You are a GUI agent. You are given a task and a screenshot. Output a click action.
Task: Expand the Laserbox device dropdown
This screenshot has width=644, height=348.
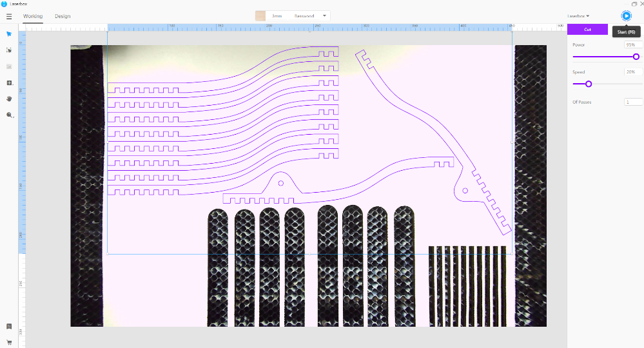[578, 16]
